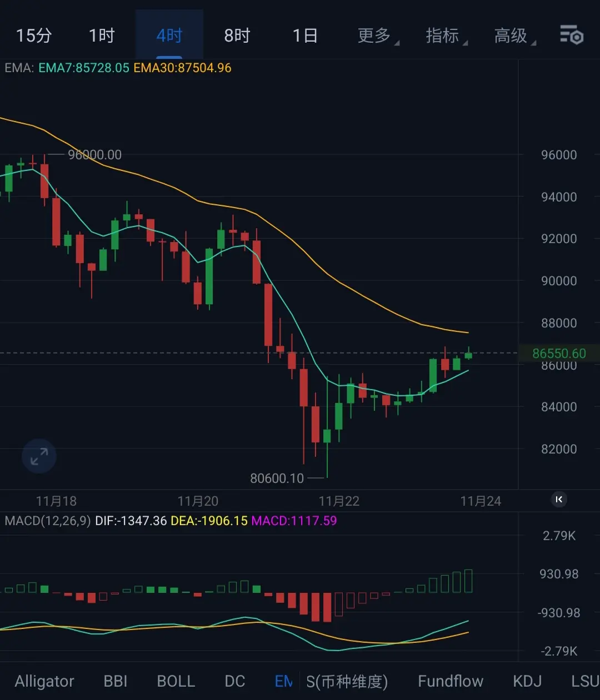Open the 高级 advanced dropdown
The image size is (600, 700).
(514, 36)
